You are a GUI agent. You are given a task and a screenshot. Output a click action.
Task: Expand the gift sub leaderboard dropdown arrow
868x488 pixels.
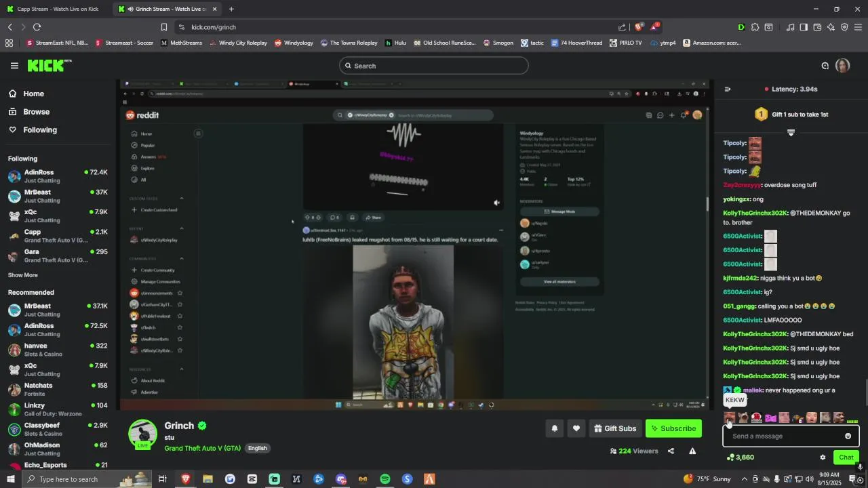791,133
